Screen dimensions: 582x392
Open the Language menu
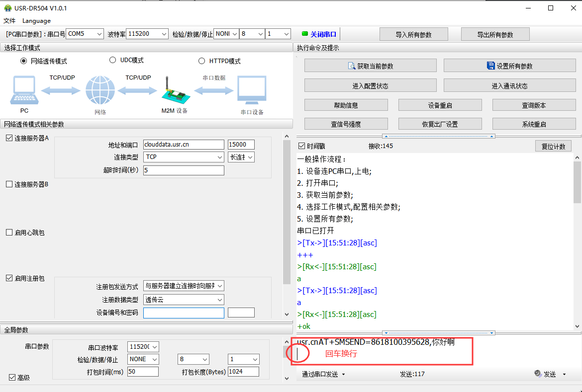point(36,21)
